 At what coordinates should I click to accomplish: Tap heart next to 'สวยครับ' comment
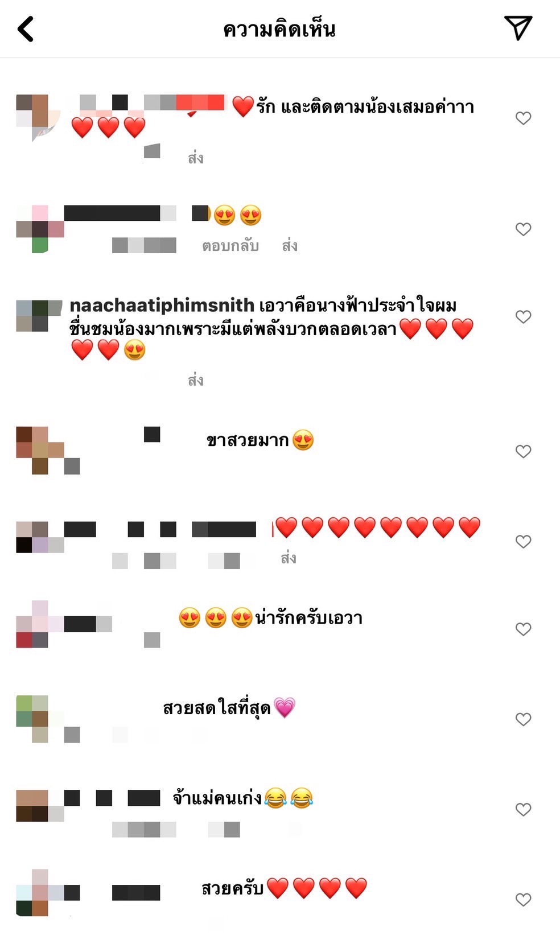coord(523,900)
